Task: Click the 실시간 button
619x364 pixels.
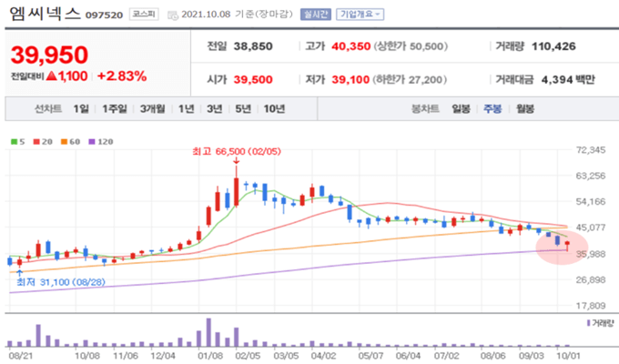Action: [316, 15]
